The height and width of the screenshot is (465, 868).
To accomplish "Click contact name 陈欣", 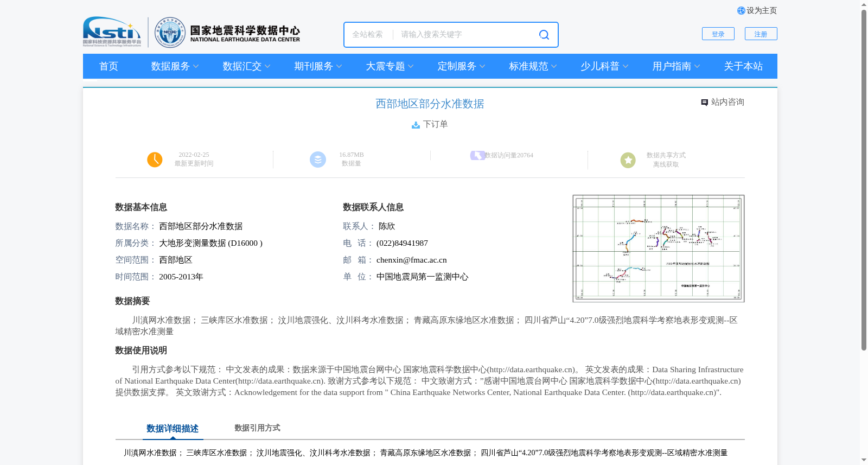I will coord(387,226).
